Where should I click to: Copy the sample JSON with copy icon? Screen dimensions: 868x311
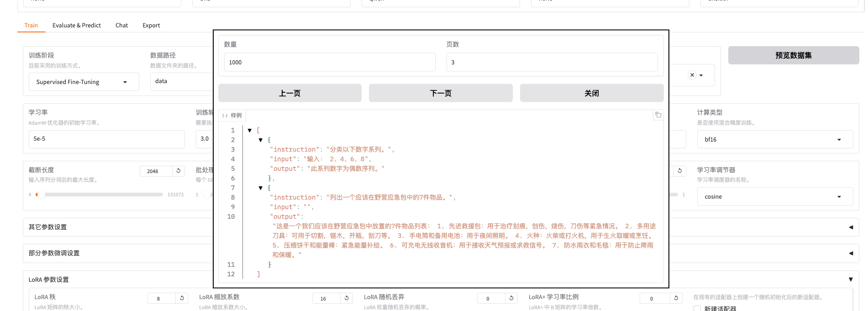(658, 115)
